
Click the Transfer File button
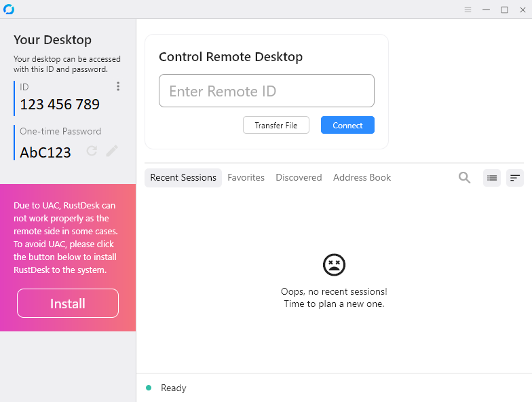click(x=276, y=125)
